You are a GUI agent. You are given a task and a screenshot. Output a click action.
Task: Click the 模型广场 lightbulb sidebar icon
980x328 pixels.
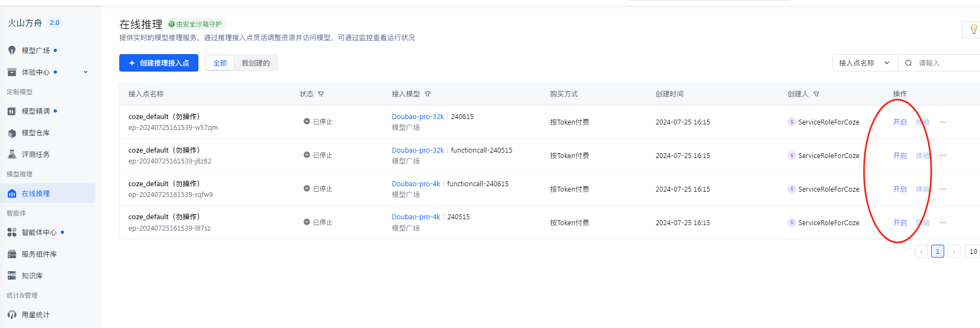(12, 50)
